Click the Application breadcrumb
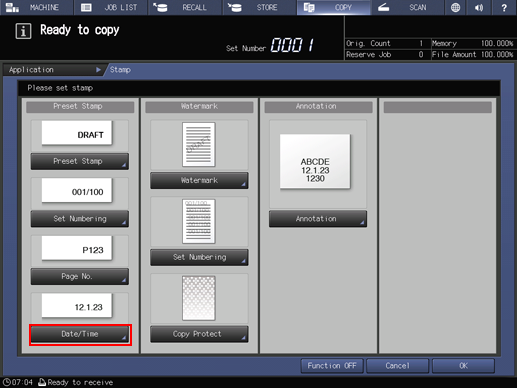Viewport: 517px width, 388px height. click(x=53, y=70)
